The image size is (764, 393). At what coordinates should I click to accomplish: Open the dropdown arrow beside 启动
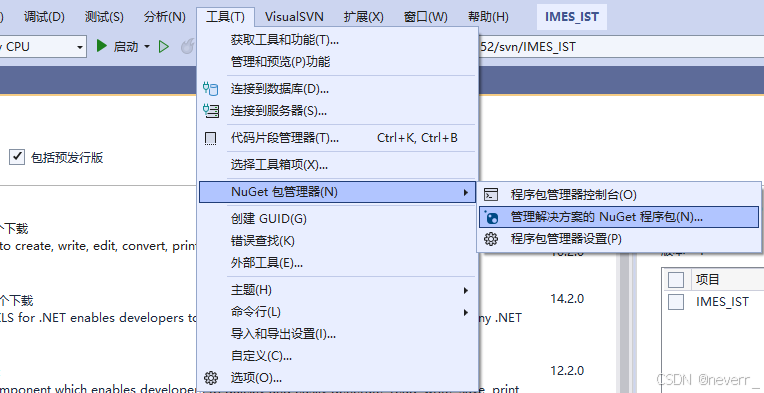point(147,47)
